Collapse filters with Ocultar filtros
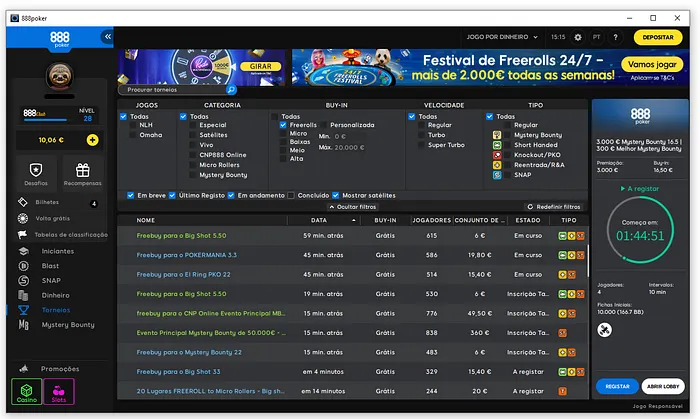The width and height of the screenshot is (700, 419). (x=353, y=207)
